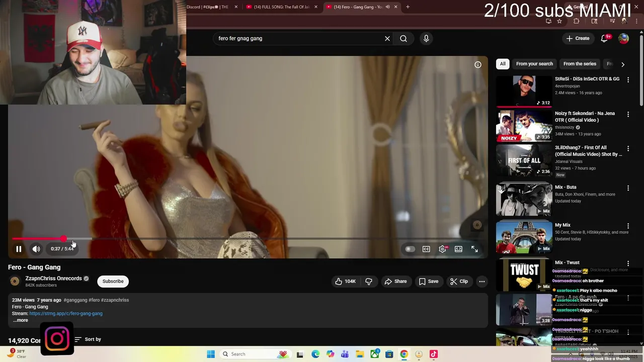Image resolution: width=644 pixels, height=362 pixels.
Task: Start voice search with the microphone
Action: click(426, 38)
